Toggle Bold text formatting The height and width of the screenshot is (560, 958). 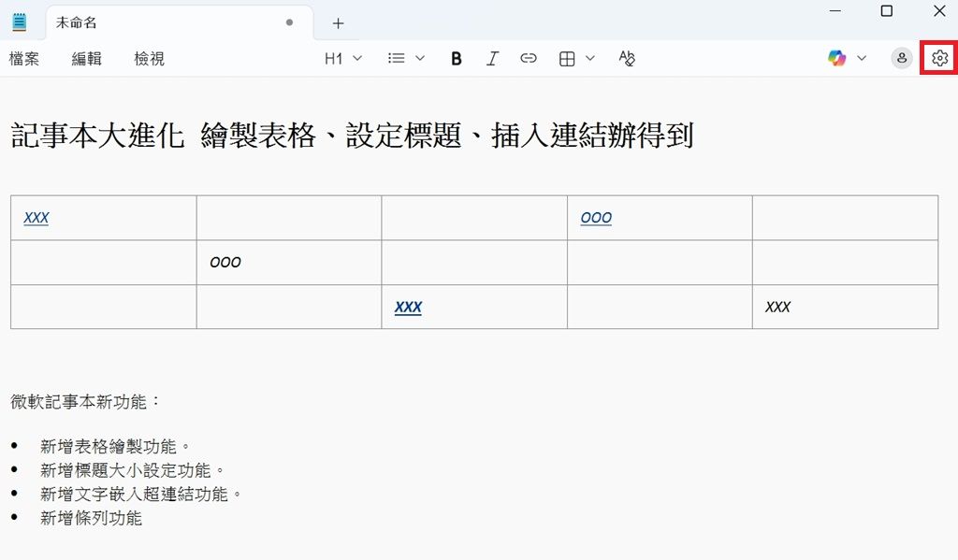tap(457, 59)
